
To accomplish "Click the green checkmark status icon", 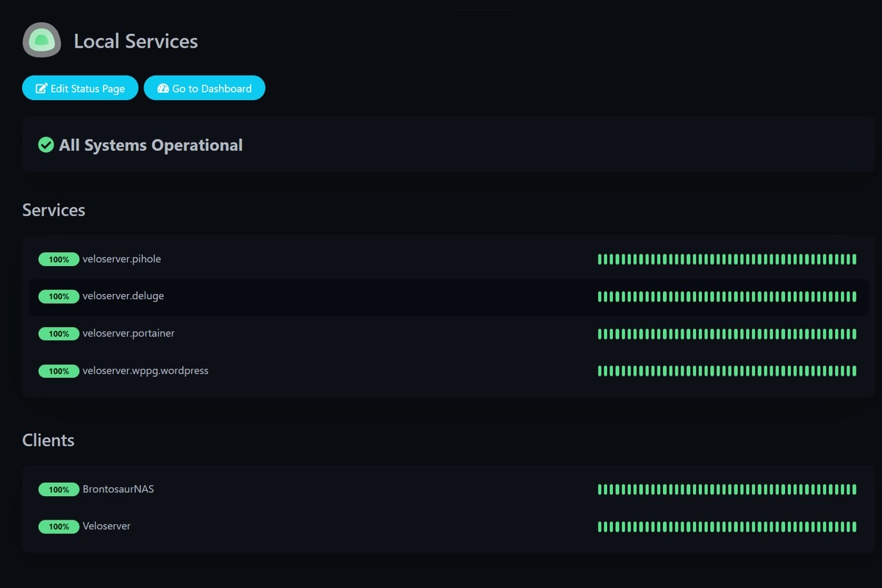I will click(x=46, y=145).
